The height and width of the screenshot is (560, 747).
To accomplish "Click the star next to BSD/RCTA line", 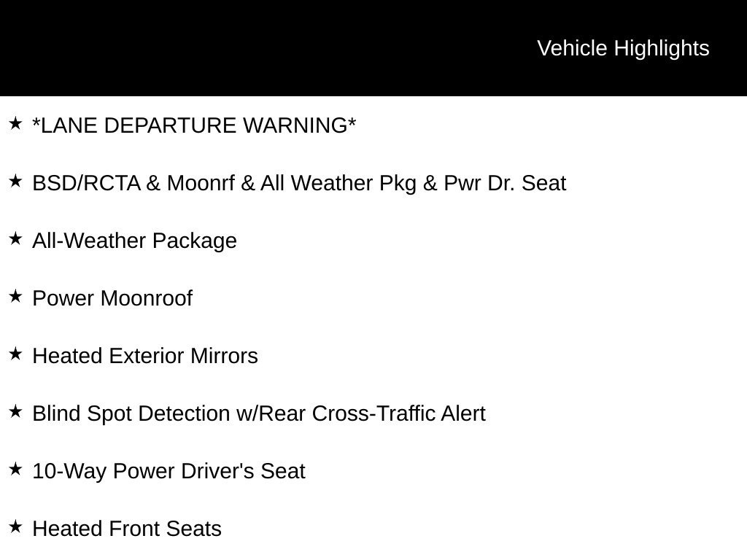I will pos(15,181).
